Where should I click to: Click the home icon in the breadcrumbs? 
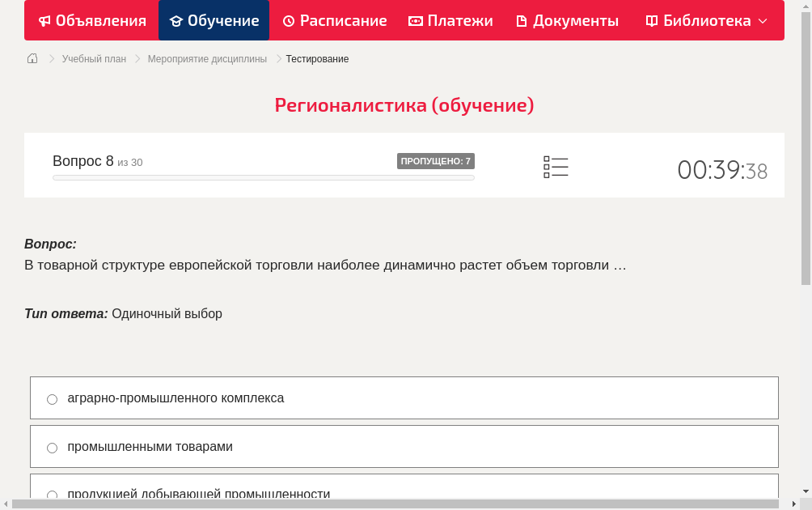(32, 58)
